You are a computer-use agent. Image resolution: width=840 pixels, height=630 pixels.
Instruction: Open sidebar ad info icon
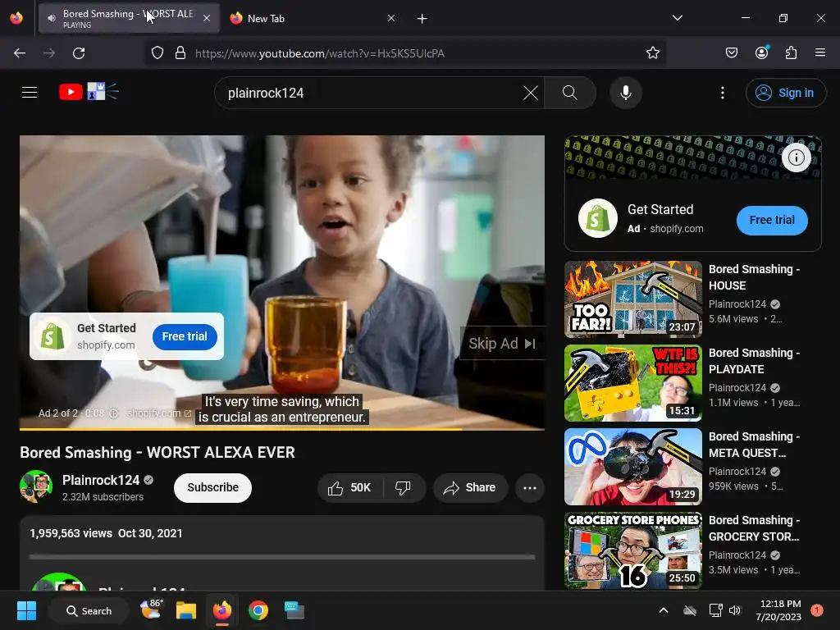(x=796, y=157)
